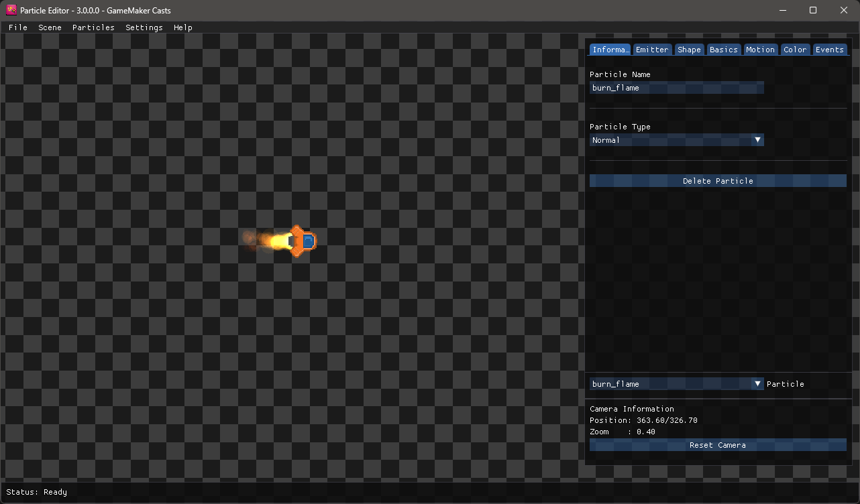This screenshot has height=504, width=860.
Task: Switch to the Emitter tab
Action: pyautogui.click(x=652, y=50)
